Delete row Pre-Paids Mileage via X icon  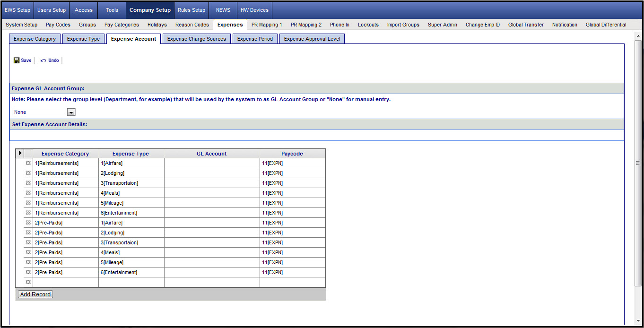[28, 262]
